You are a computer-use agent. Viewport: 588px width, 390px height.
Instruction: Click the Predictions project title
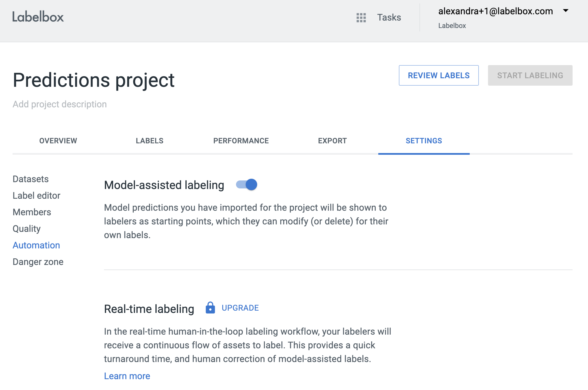click(94, 80)
